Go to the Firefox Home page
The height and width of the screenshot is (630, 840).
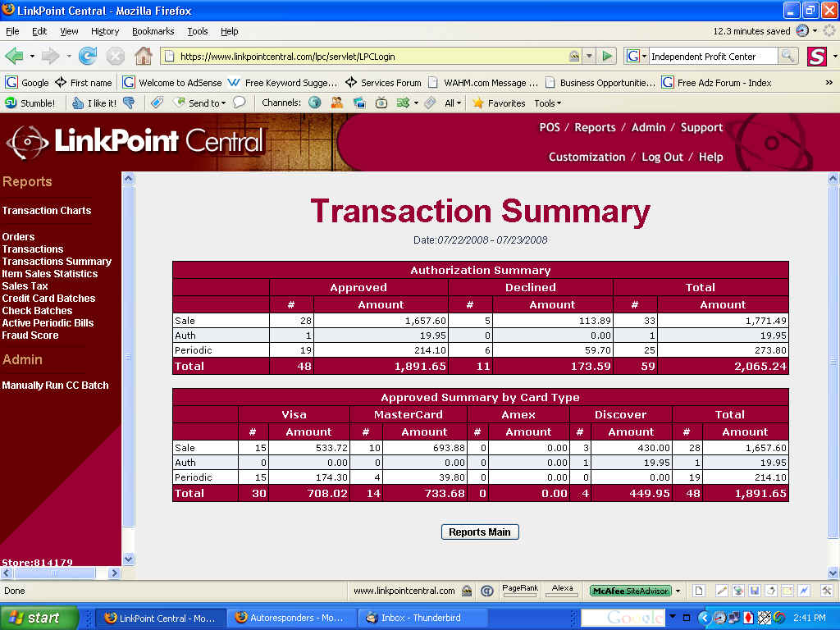143,56
